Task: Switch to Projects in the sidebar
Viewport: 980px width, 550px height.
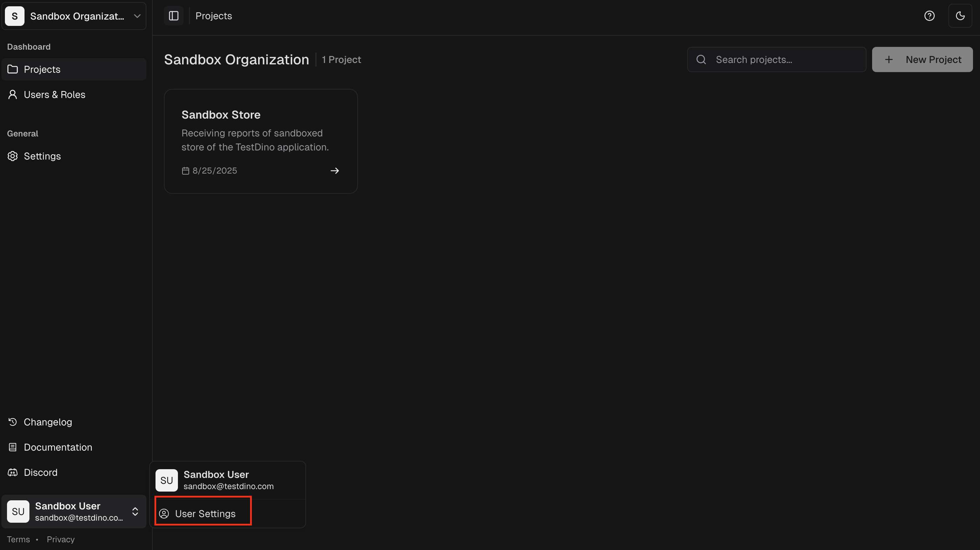Action: (x=42, y=69)
